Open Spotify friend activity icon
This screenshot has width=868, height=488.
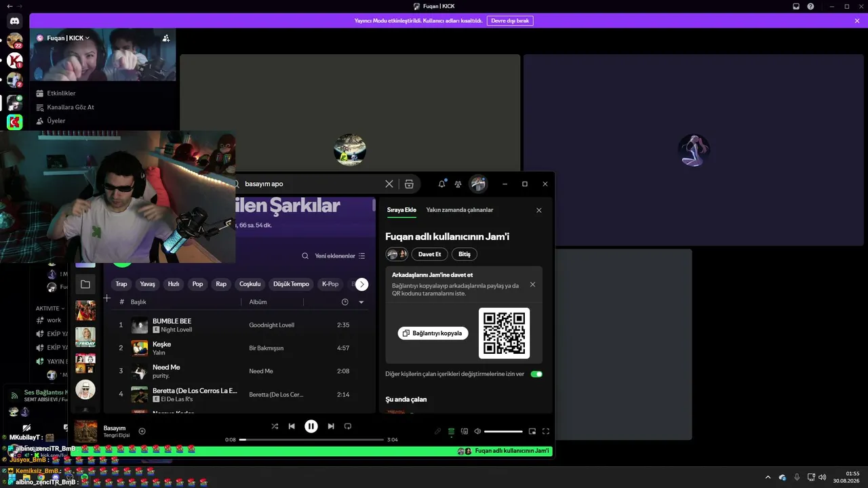coord(458,184)
